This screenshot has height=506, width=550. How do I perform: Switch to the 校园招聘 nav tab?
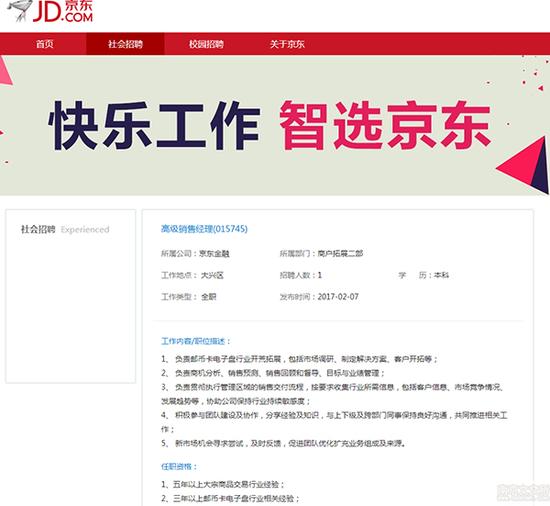click(x=206, y=44)
